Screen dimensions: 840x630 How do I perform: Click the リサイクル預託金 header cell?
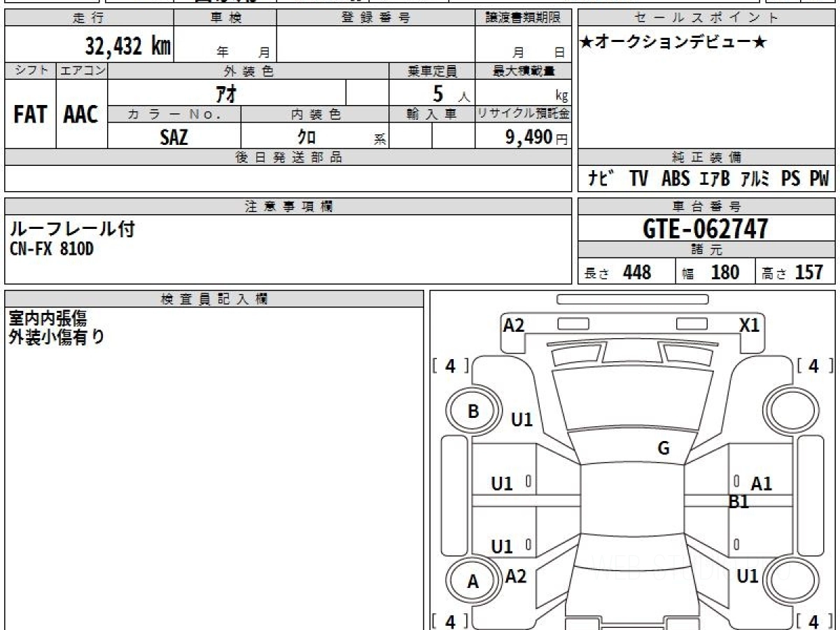[524, 114]
